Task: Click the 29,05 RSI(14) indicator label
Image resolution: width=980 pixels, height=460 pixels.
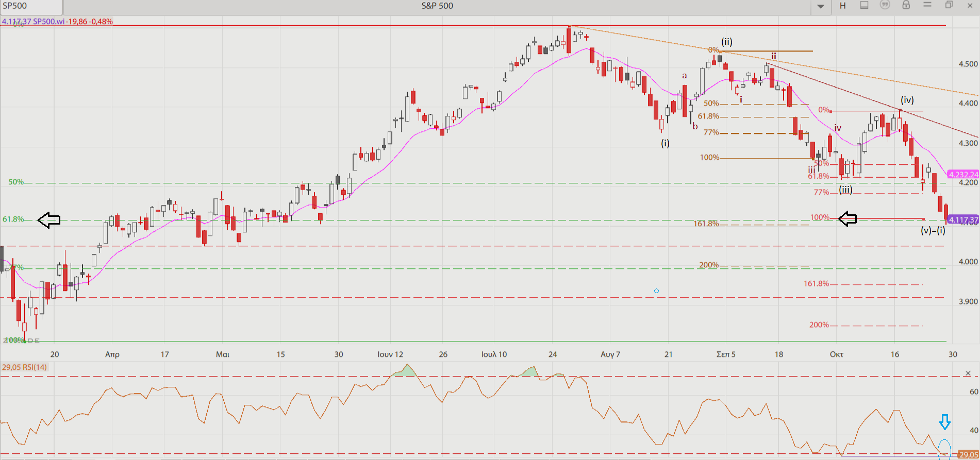Action: click(x=25, y=367)
